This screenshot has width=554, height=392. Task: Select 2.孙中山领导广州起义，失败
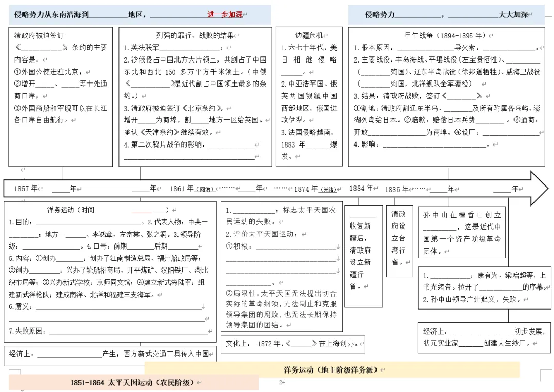point(472,299)
